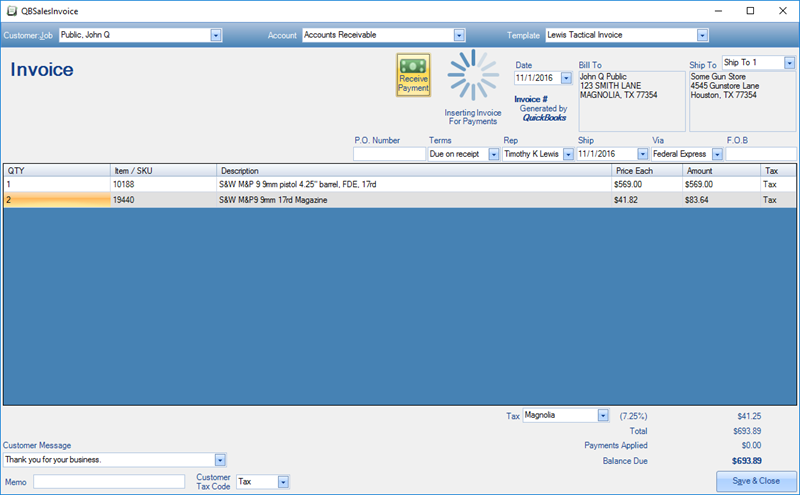The width and height of the screenshot is (800, 495).
Task: Click in the F.O.B field
Action: 761,154
